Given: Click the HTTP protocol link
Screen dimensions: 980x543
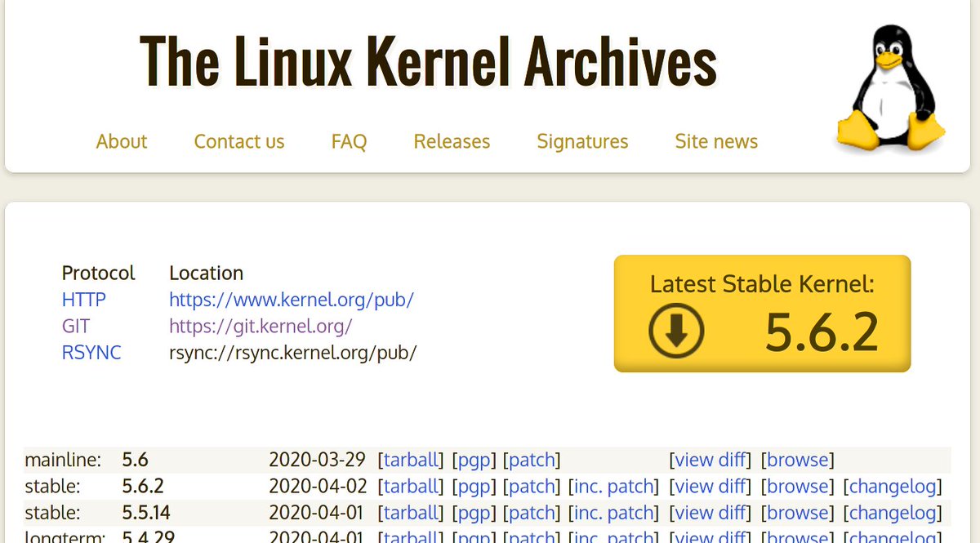Looking at the screenshot, I should (84, 300).
